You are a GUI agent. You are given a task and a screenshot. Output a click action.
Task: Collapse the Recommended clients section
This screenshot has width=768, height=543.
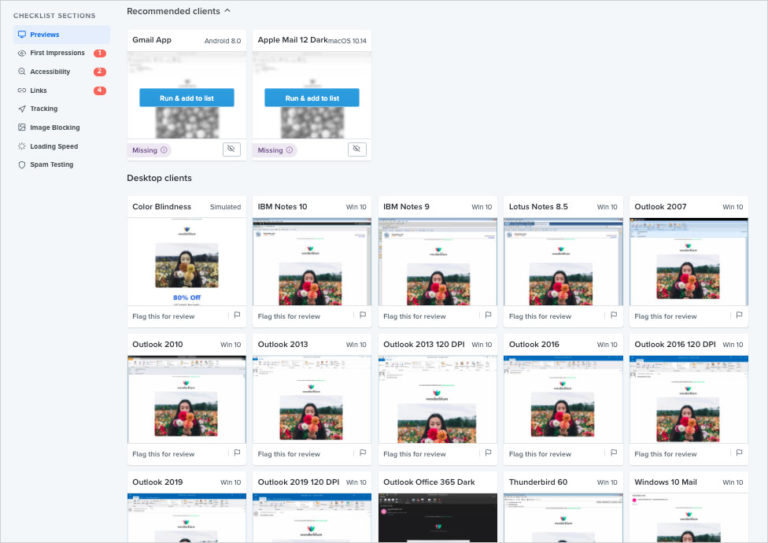(227, 11)
